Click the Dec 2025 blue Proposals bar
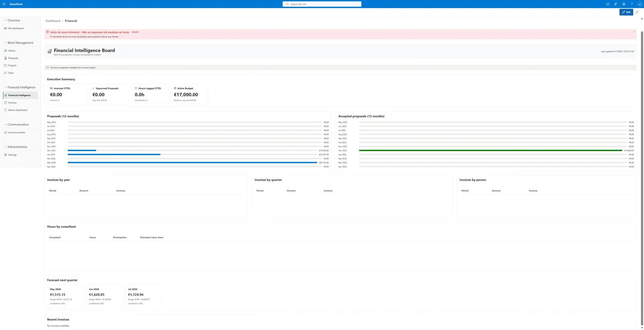This screenshot has height=330, width=644. 82,151
